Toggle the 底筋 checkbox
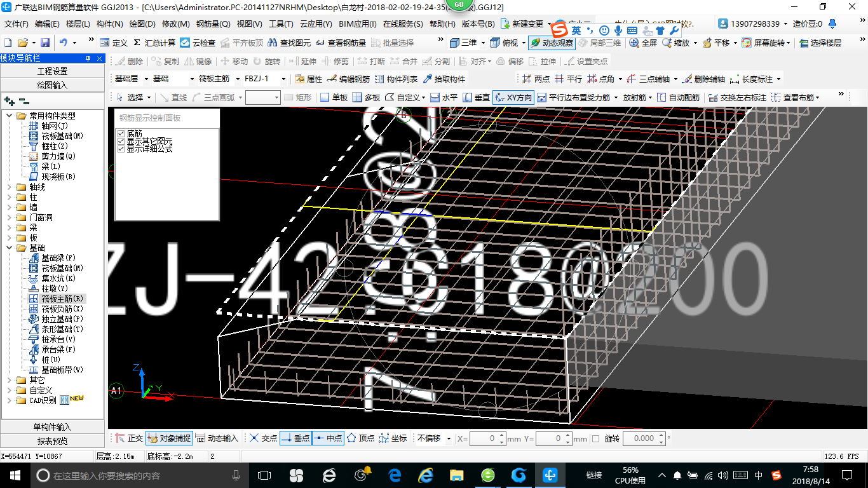 [x=121, y=133]
